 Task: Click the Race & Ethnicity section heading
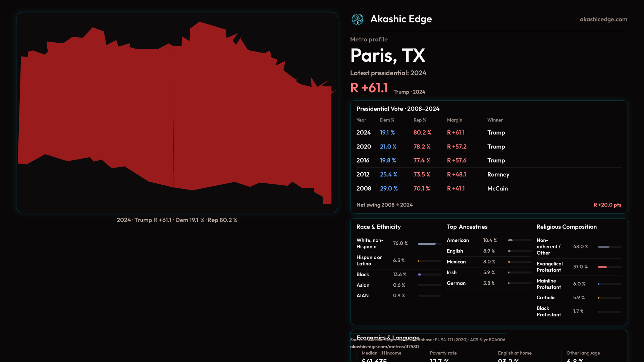click(378, 227)
